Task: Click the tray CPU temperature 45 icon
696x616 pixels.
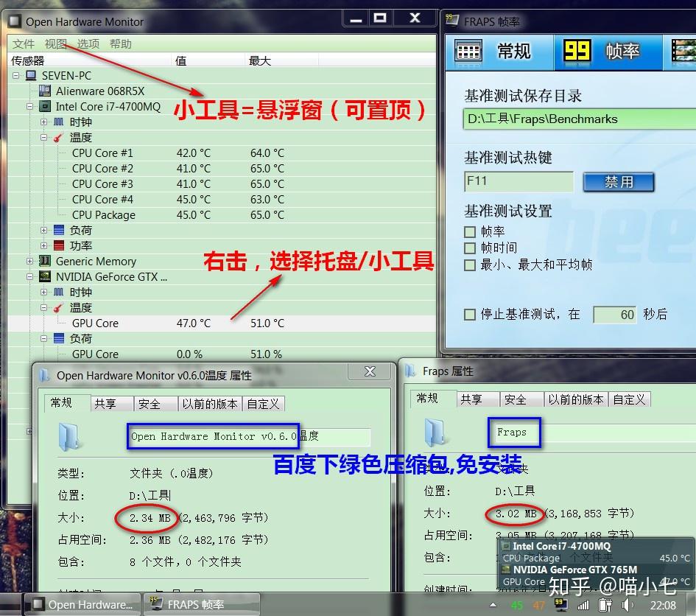Action: pyautogui.click(x=517, y=606)
